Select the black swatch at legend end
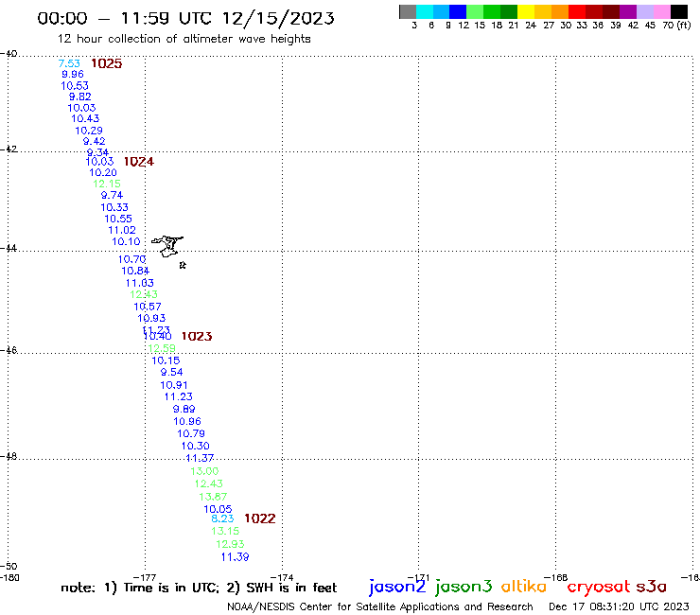Viewport: 700px width, 615px height. pos(679,11)
